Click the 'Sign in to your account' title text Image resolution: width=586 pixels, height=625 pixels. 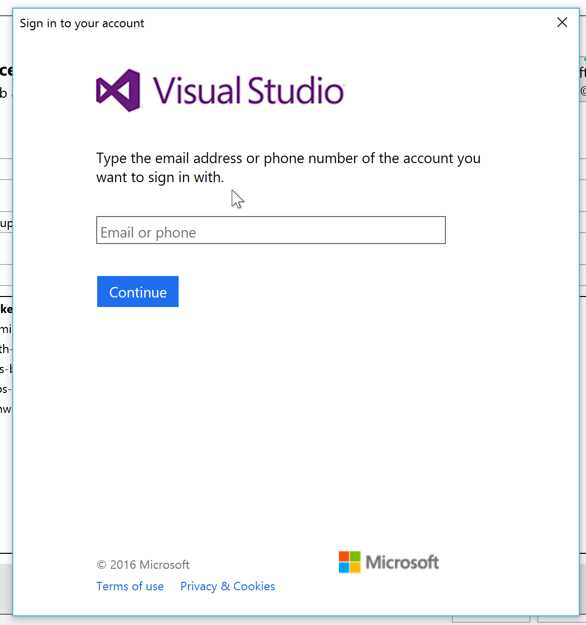[82, 23]
